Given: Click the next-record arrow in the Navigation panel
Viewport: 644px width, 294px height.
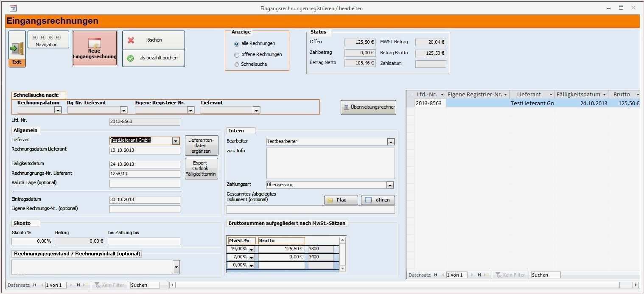Looking at the screenshot, I should tap(50, 37).
